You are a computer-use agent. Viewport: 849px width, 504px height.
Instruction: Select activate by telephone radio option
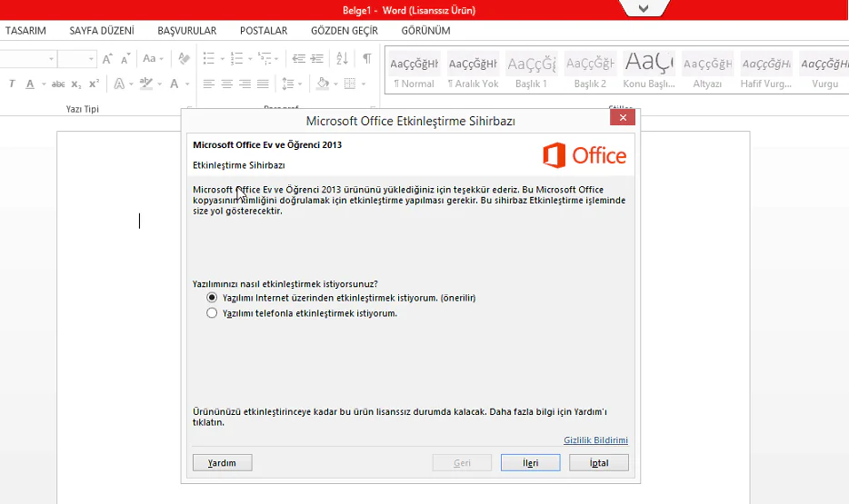[212, 313]
